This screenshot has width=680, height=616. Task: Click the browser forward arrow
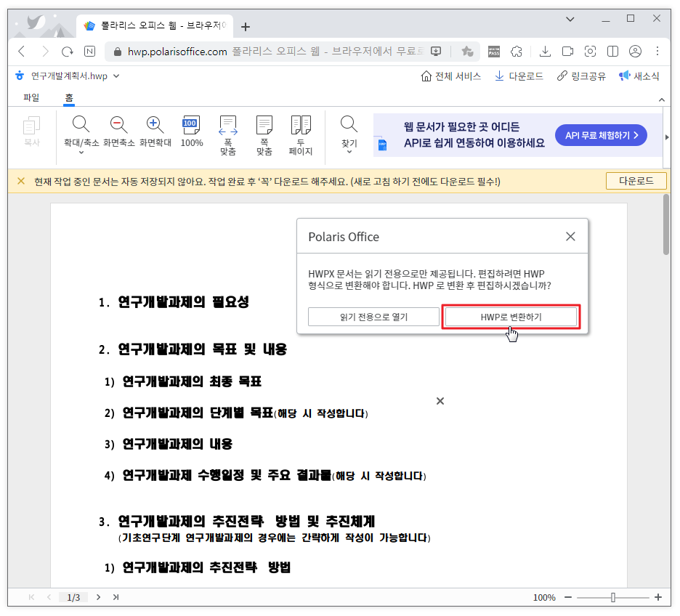44,52
